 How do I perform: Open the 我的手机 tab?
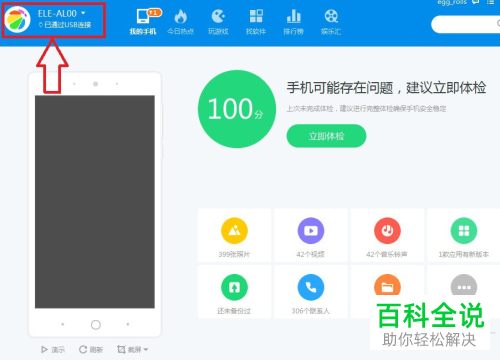143,22
